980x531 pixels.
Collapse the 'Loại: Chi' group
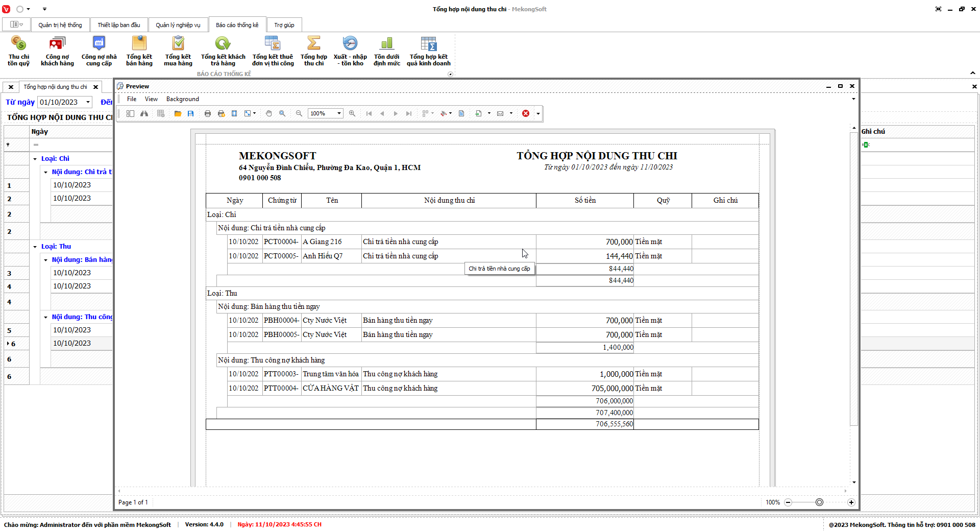point(35,159)
